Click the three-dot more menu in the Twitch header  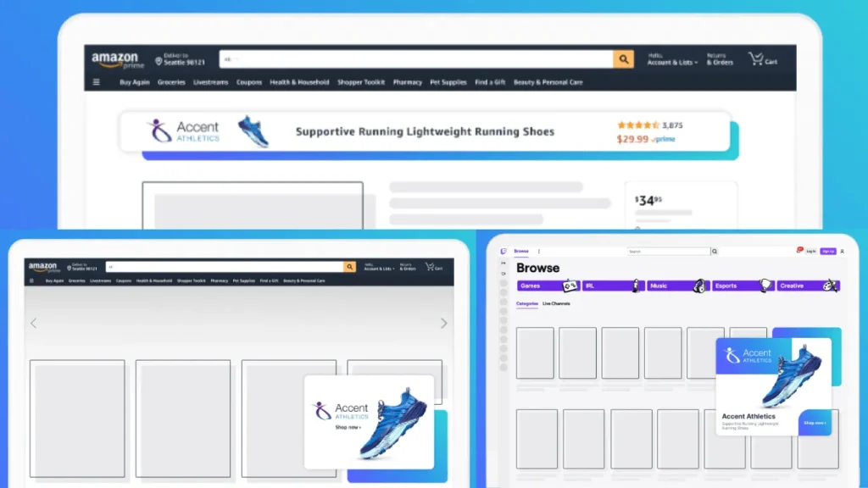(538, 251)
